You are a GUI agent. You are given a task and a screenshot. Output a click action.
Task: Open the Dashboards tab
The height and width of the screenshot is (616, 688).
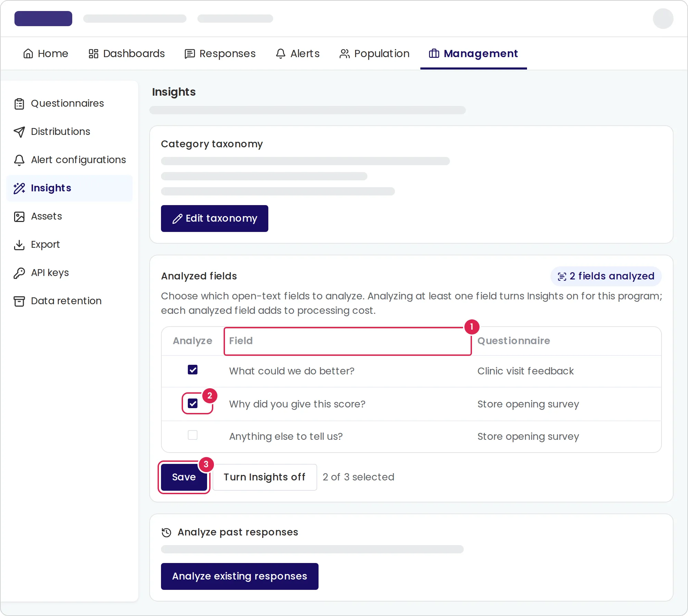[x=127, y=54]
